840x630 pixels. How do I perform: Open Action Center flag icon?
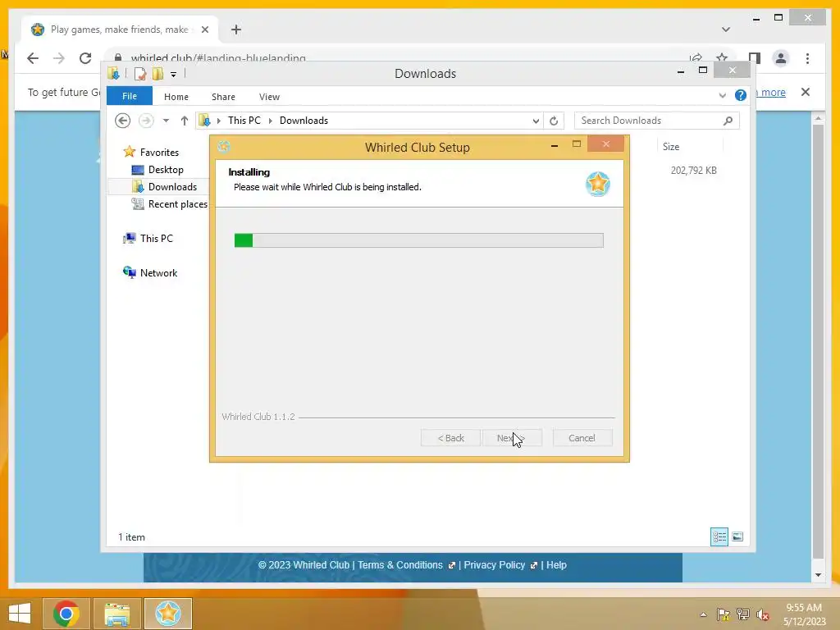click(x=724, y=614)
